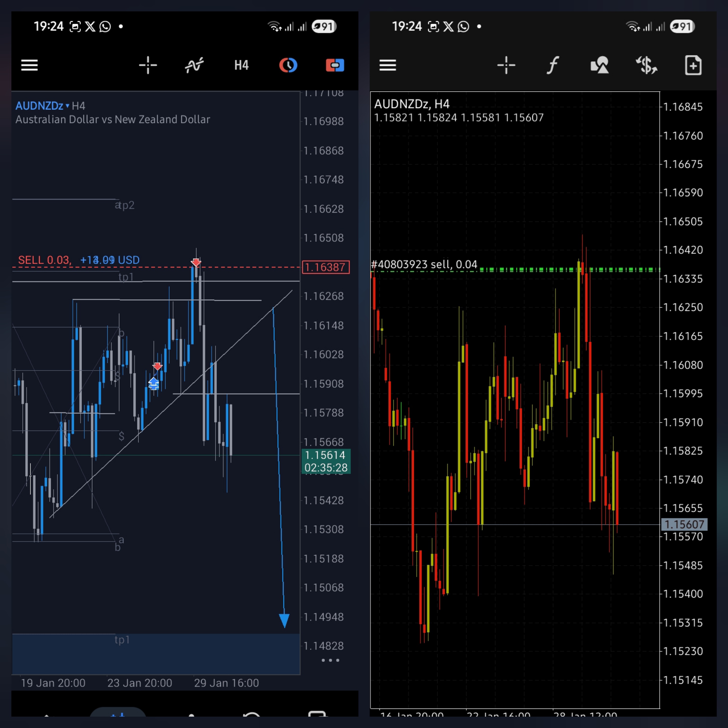Tap the blue down-arrow head of the projection line
The image size is (728, 728).
coord(284,620)
